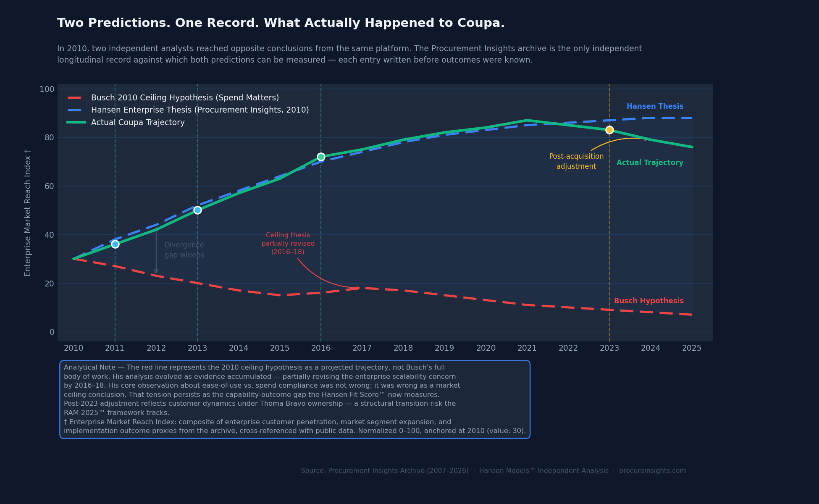Image resolution: width=819 pixels, height=504 pixels.
Task: Click the Enterprise Market Reach Index axis title
Action: [28, 213]
